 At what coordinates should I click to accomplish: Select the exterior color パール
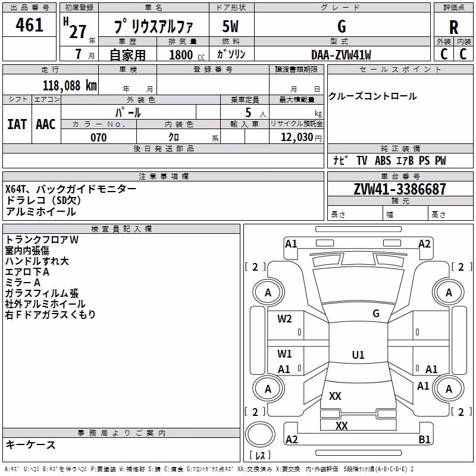(128, 112)
